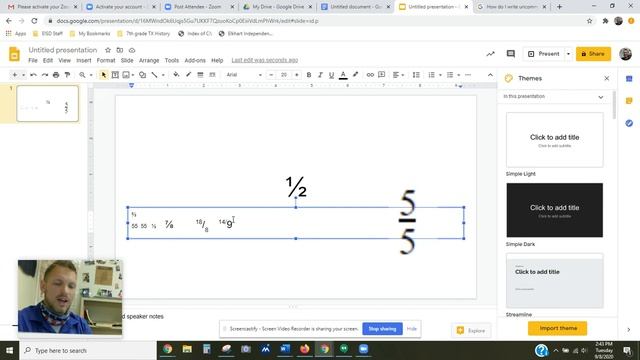Open the Arrange menu
The height and width of the screenshot is (360, 640).
[x=149, y=60]
